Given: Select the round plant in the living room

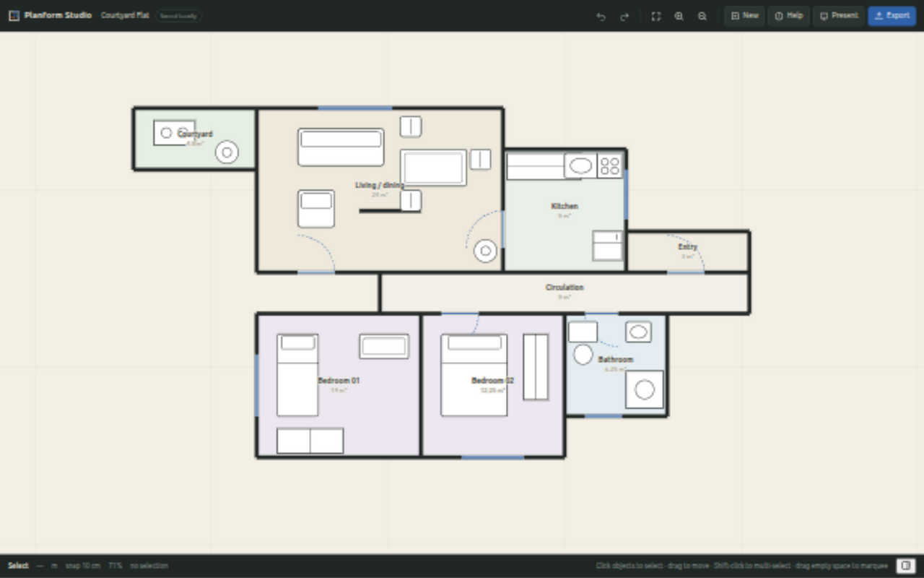Looking at the screenshot, I should coord(485,251).
